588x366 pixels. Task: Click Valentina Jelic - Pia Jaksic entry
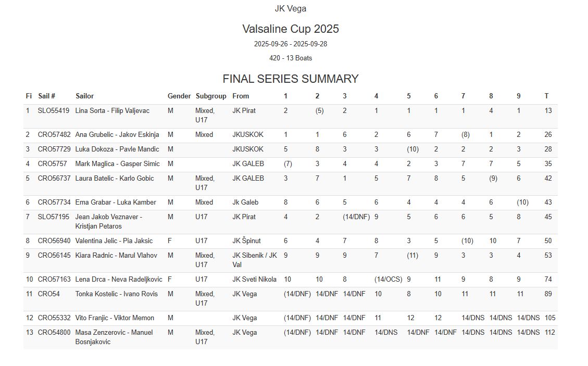point(114,241)
